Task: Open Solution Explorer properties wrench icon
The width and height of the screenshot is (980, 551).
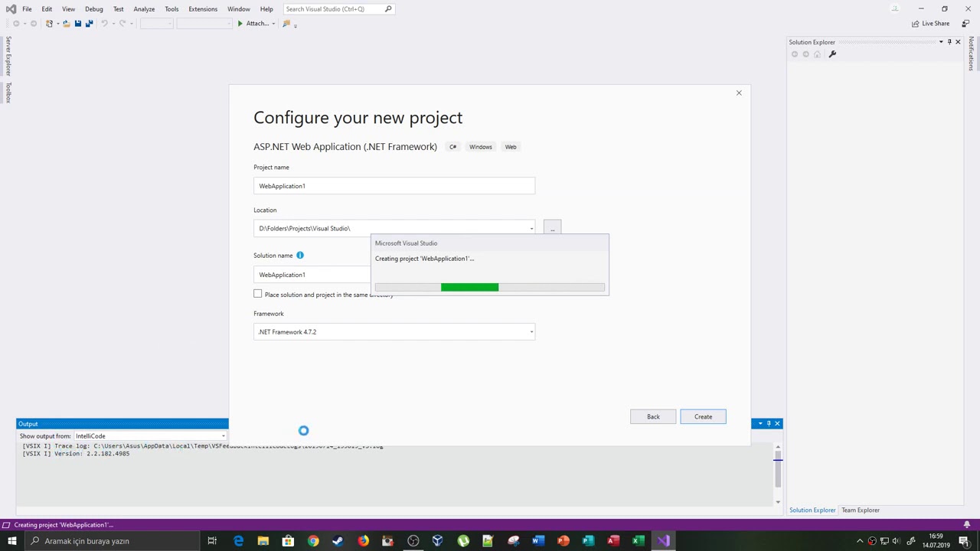Action: pyautogui.click(x=832, y=54)
